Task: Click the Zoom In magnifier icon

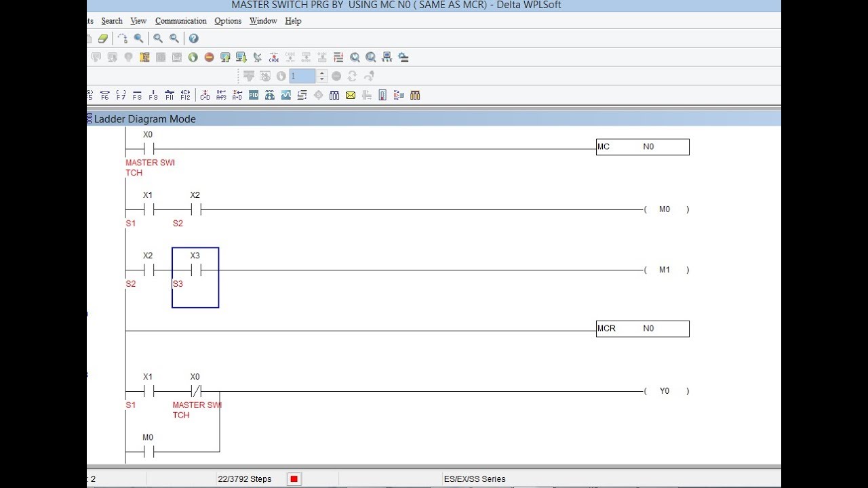Action: pyautogui.click(x=158, y=39)
